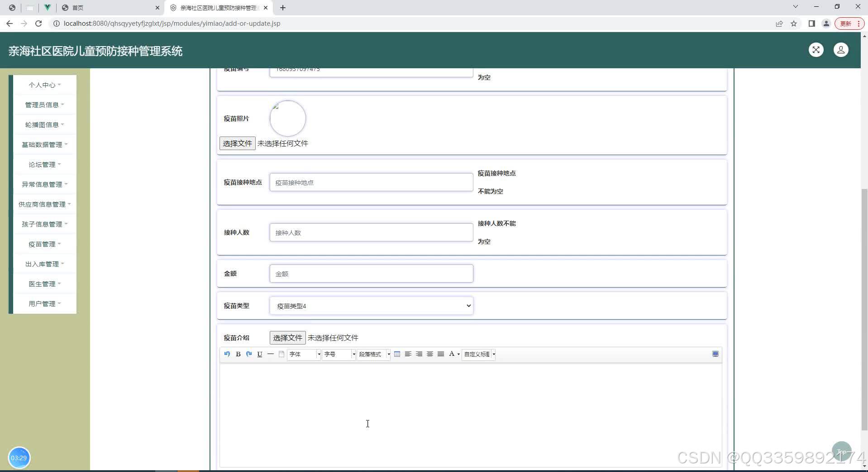Expand 论坛管理 sidebar menu
Screen dimensions: 868x472
point(44,165)
